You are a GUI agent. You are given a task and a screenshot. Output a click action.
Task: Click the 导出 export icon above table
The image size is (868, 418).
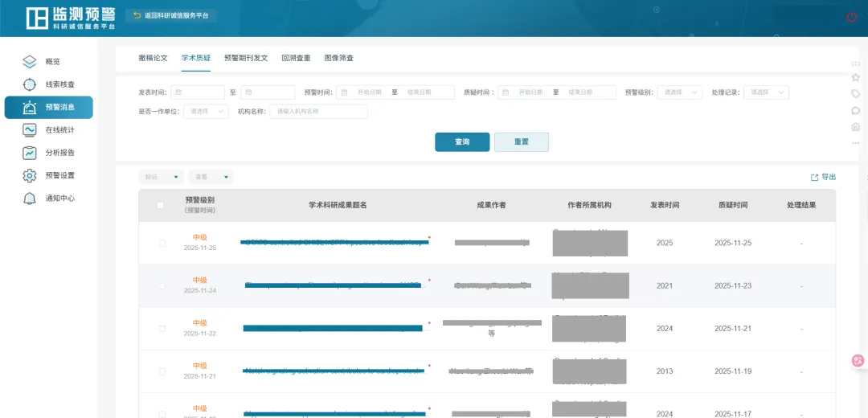[814, 177]
